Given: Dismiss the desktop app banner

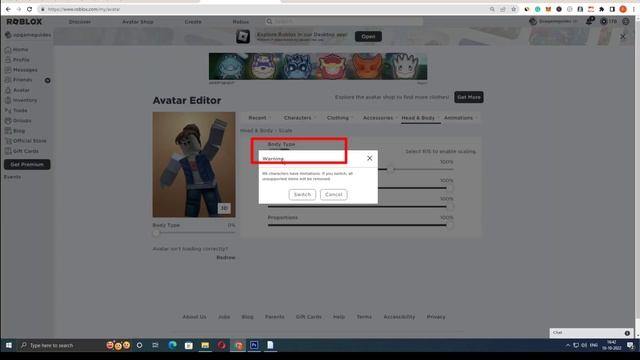Looking at the screenshot, I should click(623, 37).
